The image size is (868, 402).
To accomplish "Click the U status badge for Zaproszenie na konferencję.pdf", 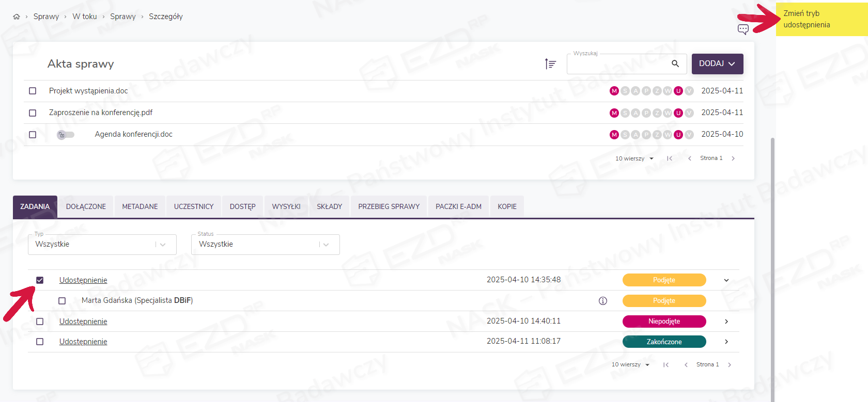I will click(x=678, y=113).
